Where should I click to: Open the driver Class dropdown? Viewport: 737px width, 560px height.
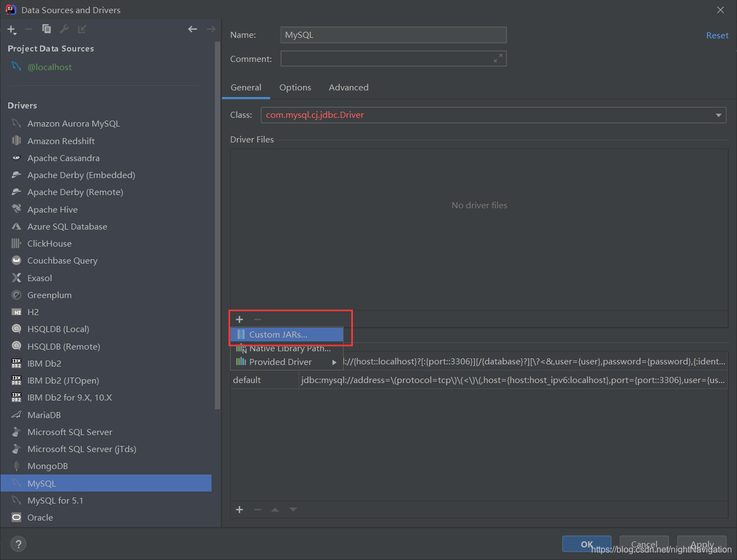tap(718, 115)
